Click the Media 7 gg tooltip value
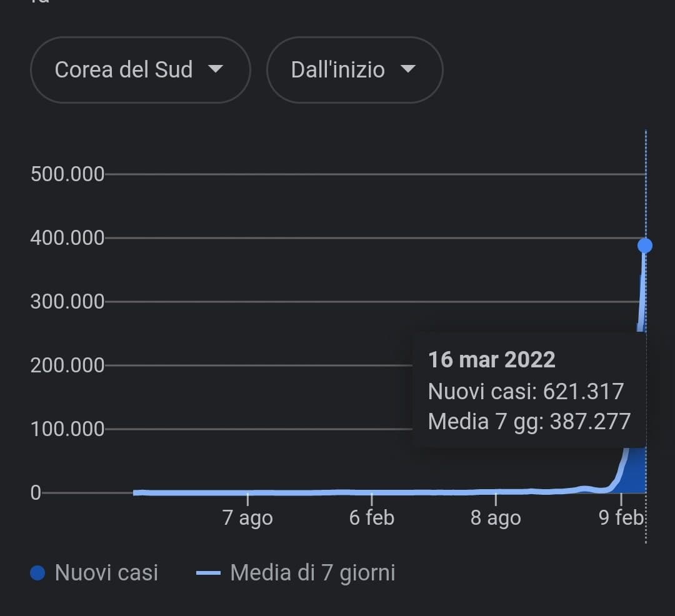This screenshot has height=616, width=675. point(589,422)
